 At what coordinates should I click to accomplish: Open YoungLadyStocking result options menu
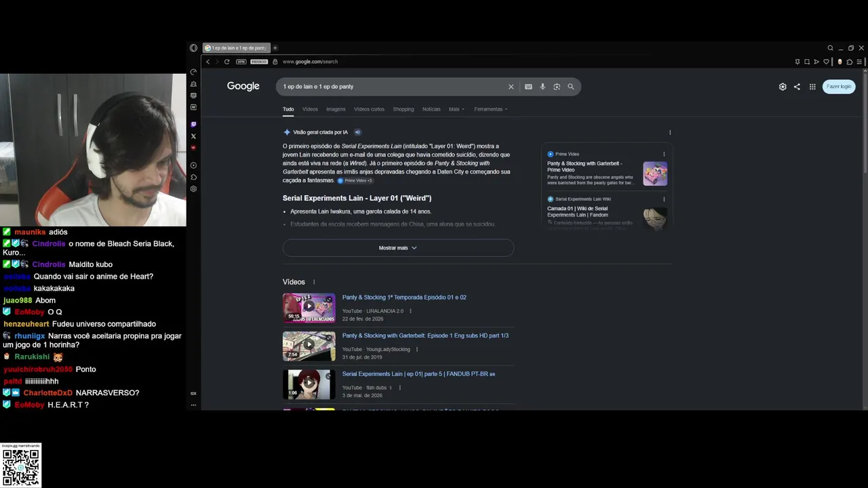coord(417,350)
